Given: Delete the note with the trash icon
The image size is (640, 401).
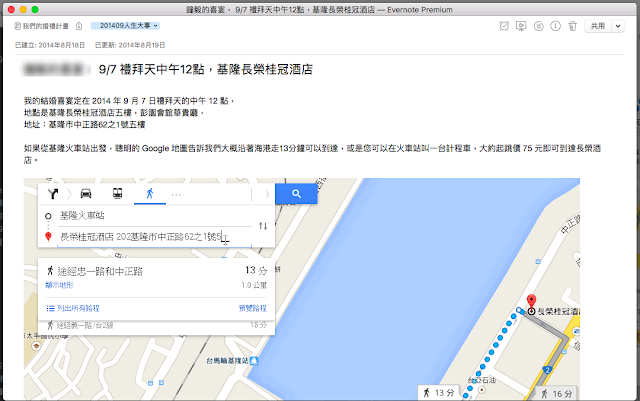Looking at the screenshot, I should [x=573, y=26].
